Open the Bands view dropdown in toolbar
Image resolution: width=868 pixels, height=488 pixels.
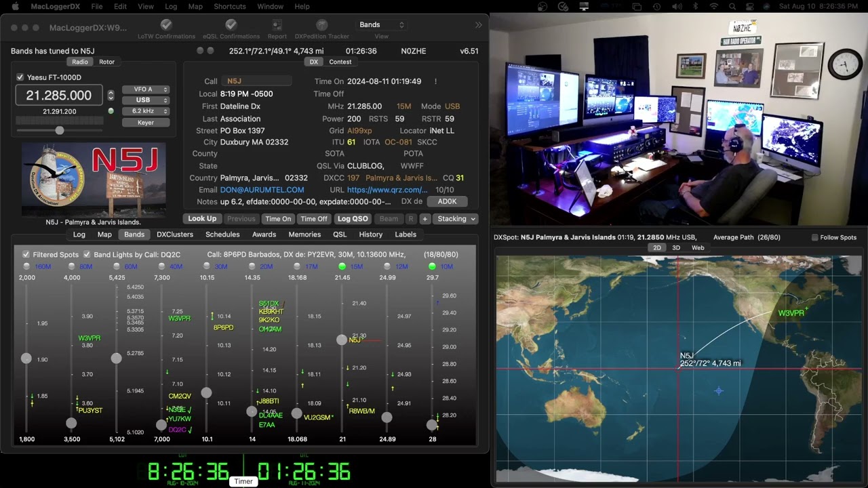pyautogui.click(x=382, y=24)
